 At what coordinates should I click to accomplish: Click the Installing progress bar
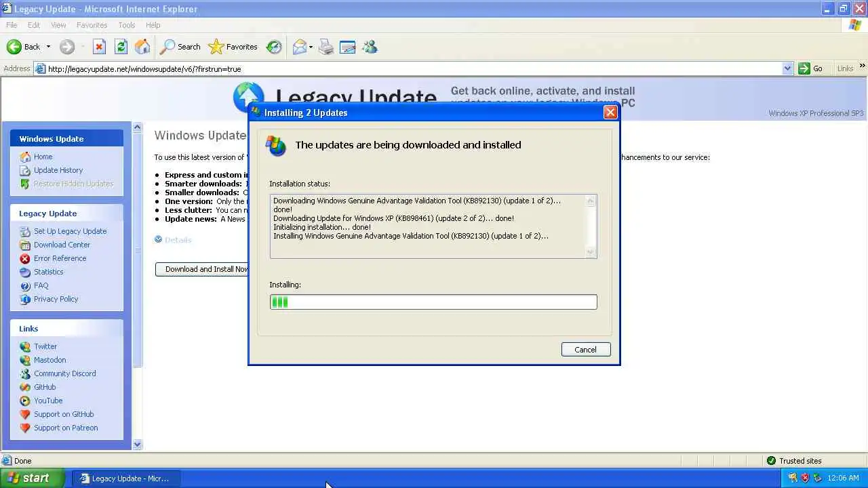click(433, 302)
